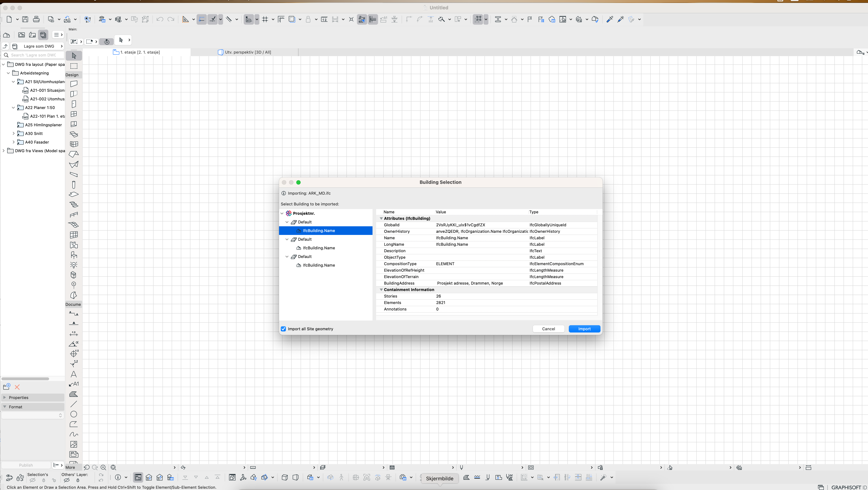Click the Cancel button
This screenshot has width=868, height=490.
tap(548, 329)
